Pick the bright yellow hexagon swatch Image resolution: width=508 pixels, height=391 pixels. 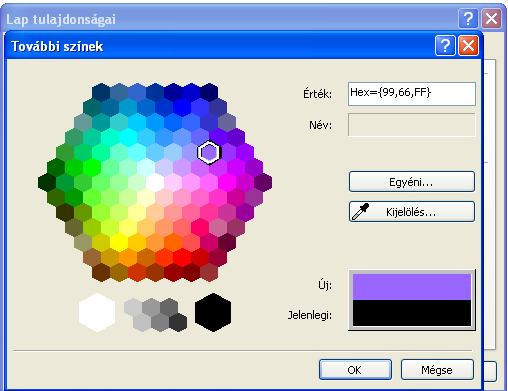point(119,242)
